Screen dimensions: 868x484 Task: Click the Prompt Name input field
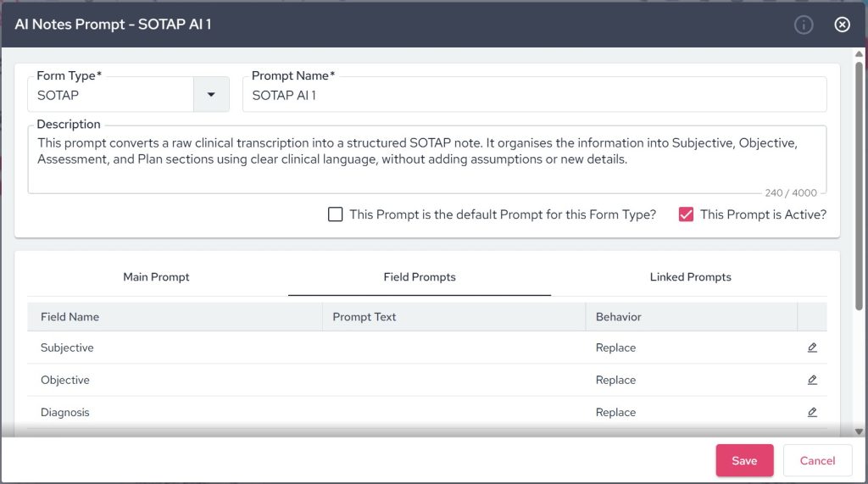534,96
